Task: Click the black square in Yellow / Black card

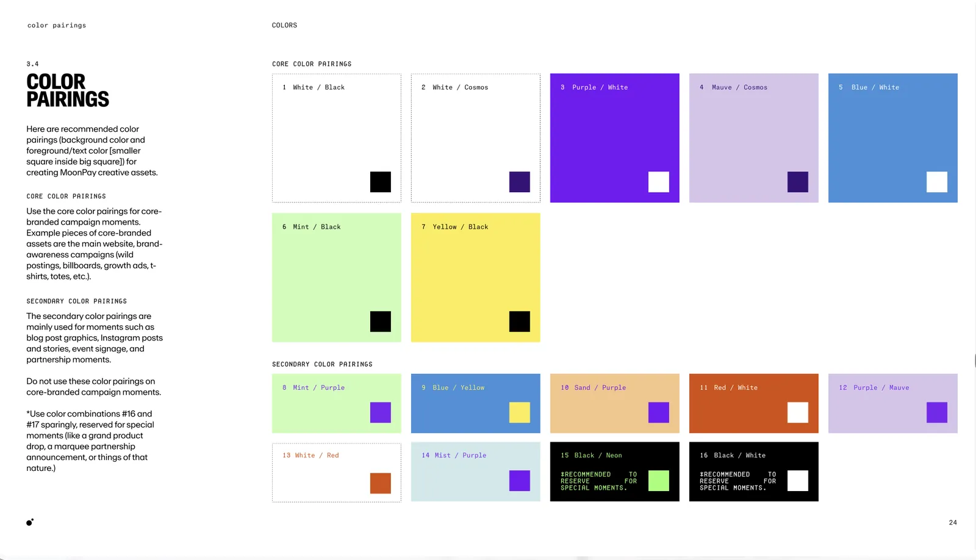Action: click(x=520, y=321)
